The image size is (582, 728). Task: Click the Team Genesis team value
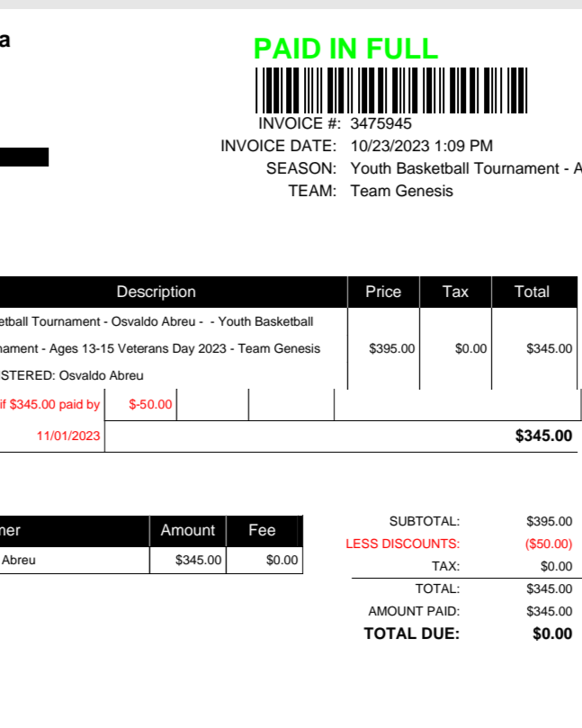tap(401, 191)
